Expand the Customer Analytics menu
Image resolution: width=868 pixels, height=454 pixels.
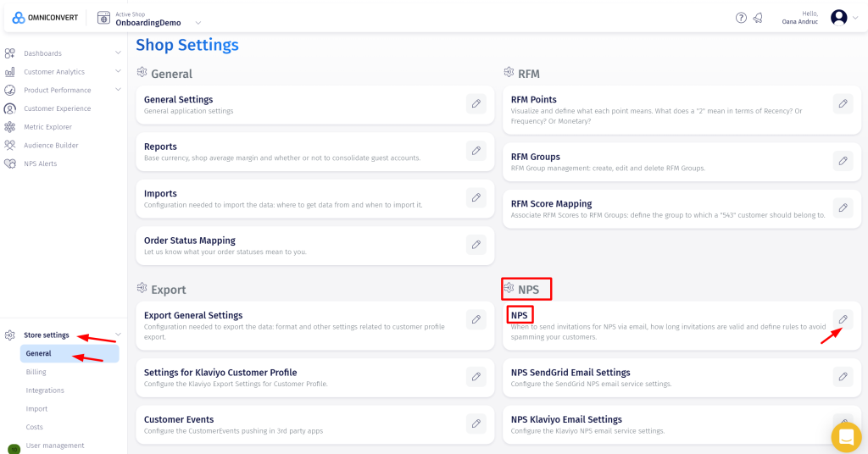(118, 72)
